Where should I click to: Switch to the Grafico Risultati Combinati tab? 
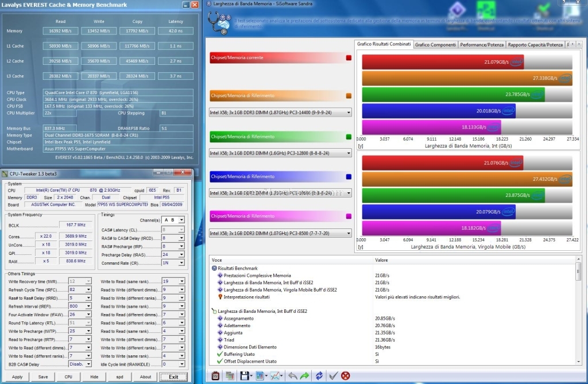(384, 44)
